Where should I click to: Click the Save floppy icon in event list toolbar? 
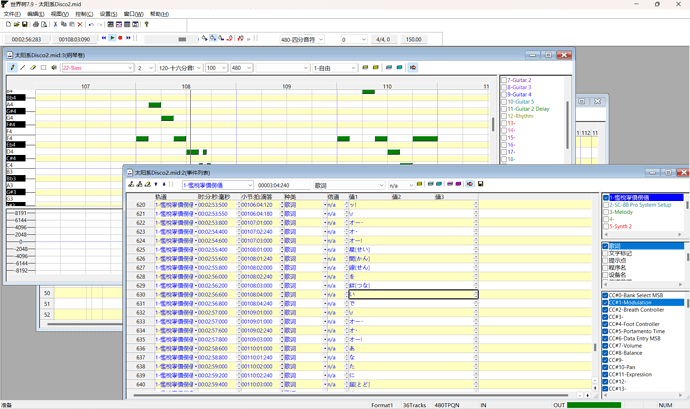(481, 184)
